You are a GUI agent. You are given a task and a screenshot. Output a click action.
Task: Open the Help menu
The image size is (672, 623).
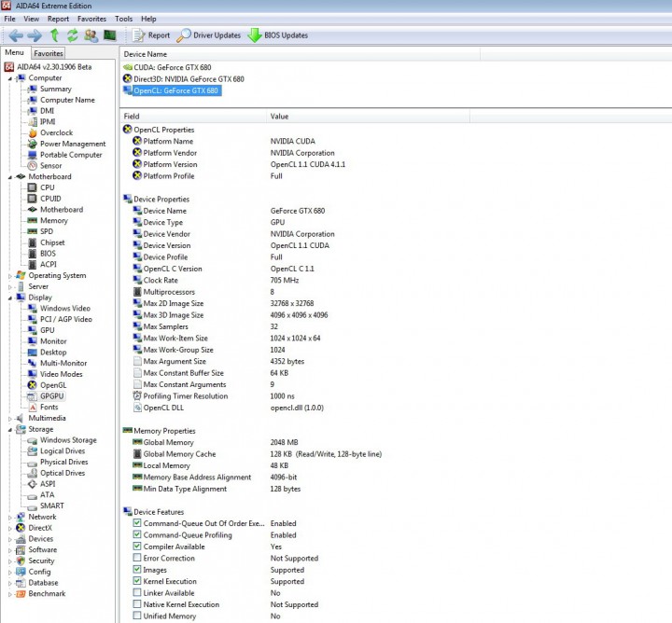pos(148,19)
